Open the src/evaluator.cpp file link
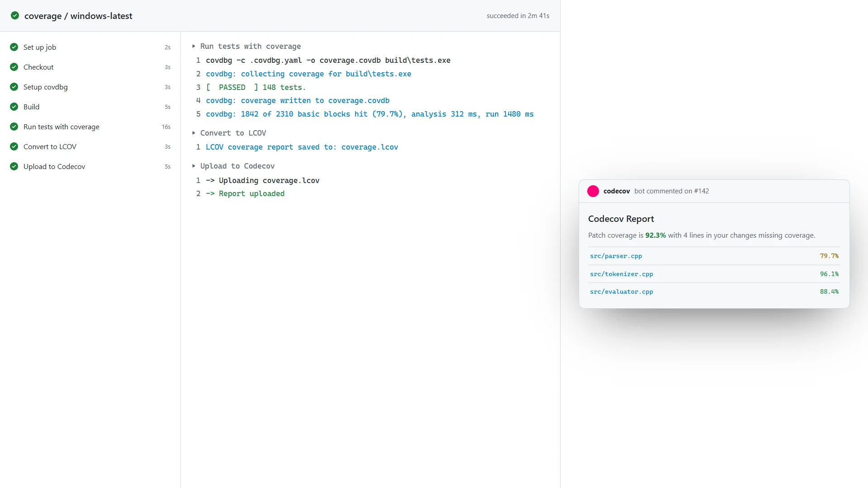 (x=621, y=291)
